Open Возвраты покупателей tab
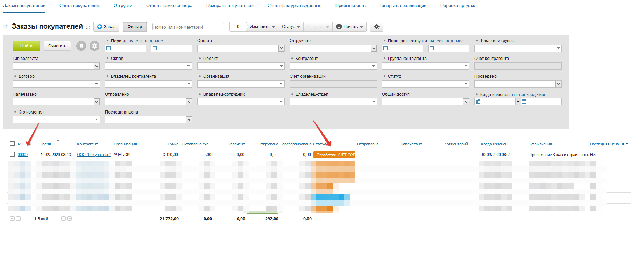Screen dimensions: 644x253 tap(230, 6)
